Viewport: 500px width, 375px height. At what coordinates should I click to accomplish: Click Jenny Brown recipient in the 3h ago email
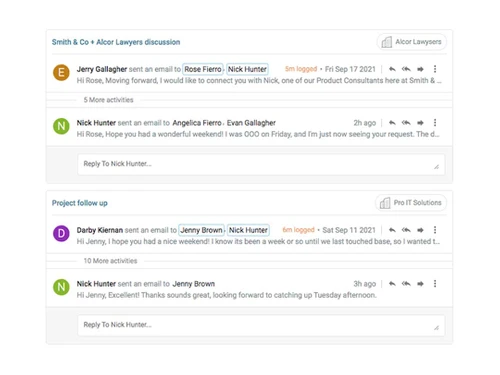(x=194, y=284)
